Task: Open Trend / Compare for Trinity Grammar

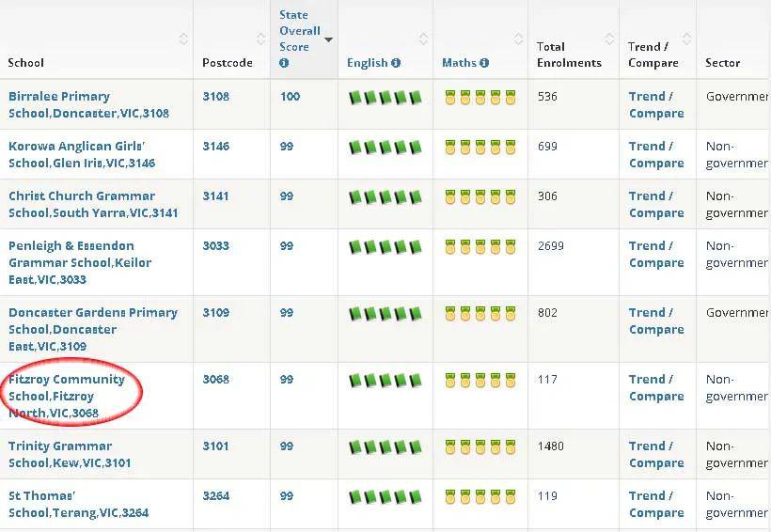Action: coord(656,454)
